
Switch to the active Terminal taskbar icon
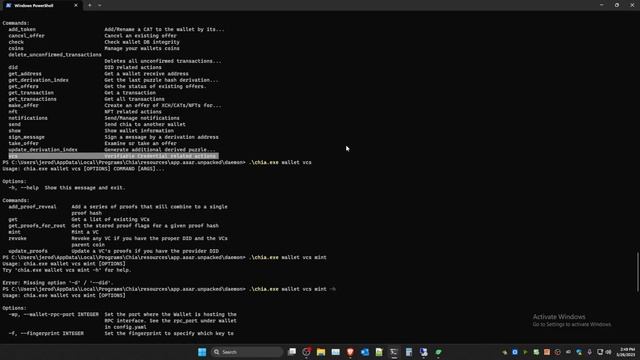pos(394,352)
